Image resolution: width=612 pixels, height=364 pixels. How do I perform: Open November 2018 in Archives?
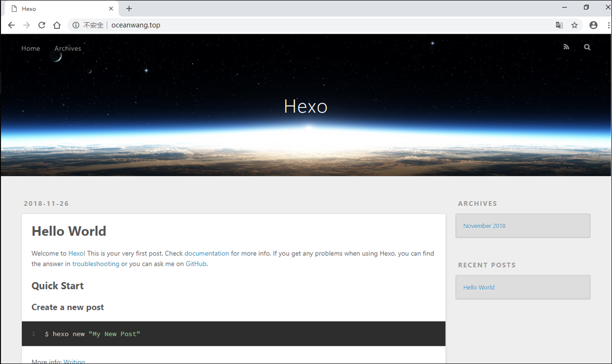pos(484,226)
